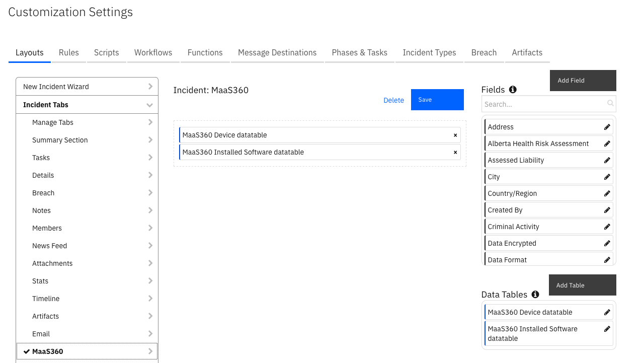Edit the City field pencil icon
Screen dimensions: 644x363
pyautogui.click(x=607, y=177)
